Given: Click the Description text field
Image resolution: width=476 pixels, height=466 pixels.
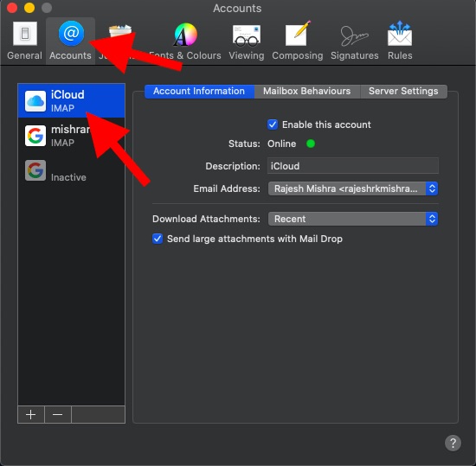Looking at the screenshot, I should tap(353, 166).
